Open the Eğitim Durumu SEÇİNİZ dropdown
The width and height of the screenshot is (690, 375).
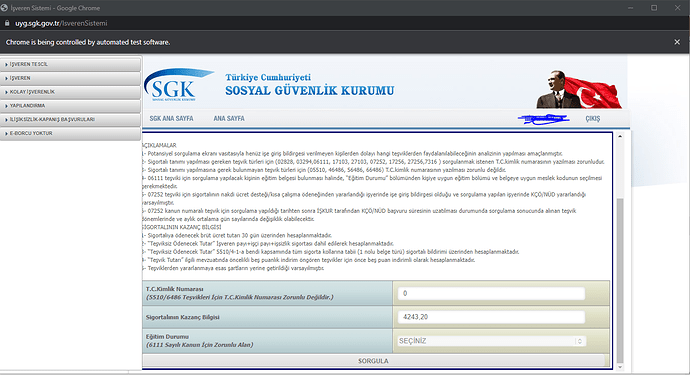491,341
